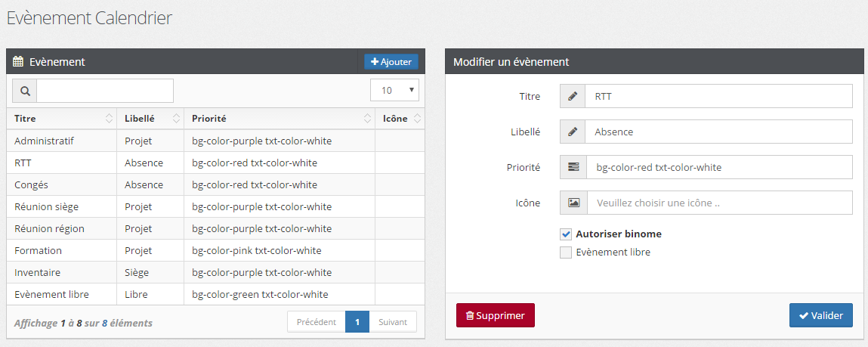Viewport: 868px width, 347px height.
Task: Enable the Evènement libre checkbox
Action: coord(566,253)
